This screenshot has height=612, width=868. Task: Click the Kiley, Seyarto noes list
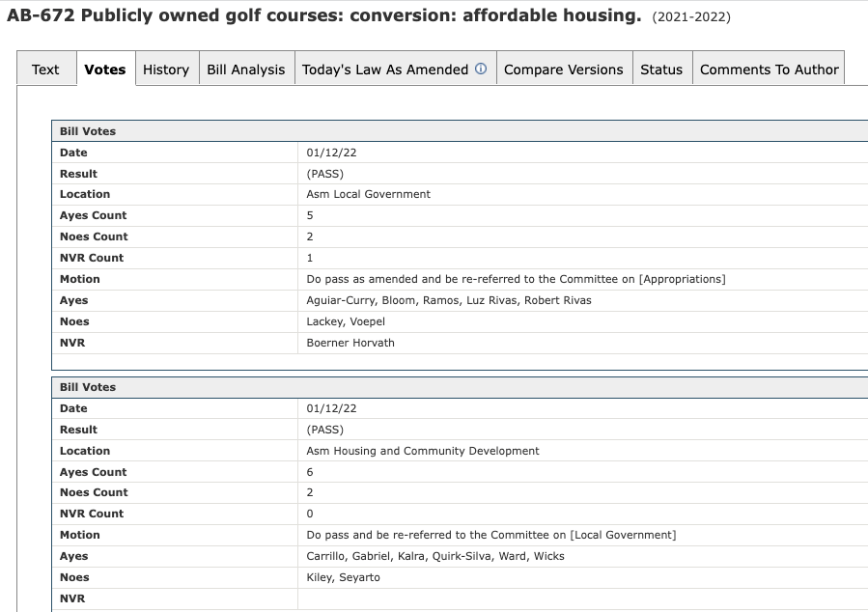(343, 577)
